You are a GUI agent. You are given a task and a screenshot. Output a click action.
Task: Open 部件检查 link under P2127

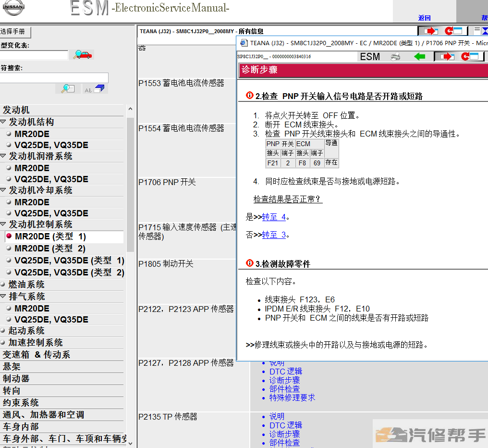[x=284, y=389]
